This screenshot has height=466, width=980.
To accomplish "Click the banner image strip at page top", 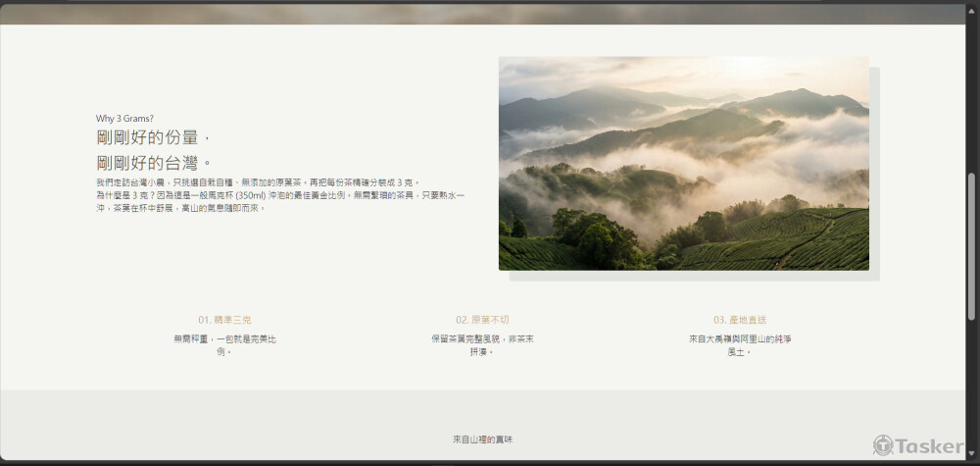I will [x=482, y=13].
